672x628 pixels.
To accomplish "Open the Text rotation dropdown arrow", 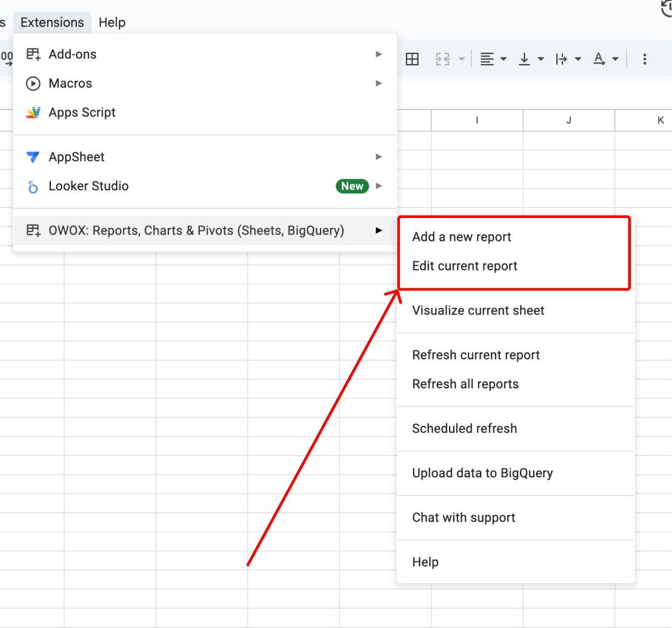I will 616,59.
